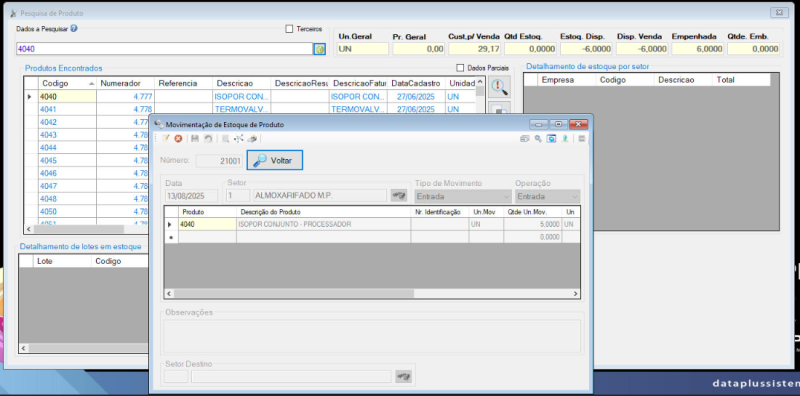Screen dimensions: 800x396
Task: Select product code 4047 in the product list
Action: click(67, 186)
